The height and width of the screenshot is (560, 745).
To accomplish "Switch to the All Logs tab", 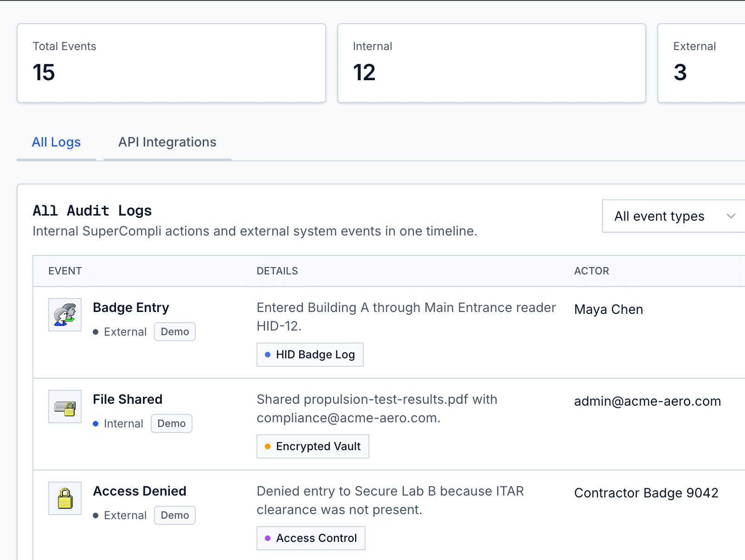I will coord(56,142).
